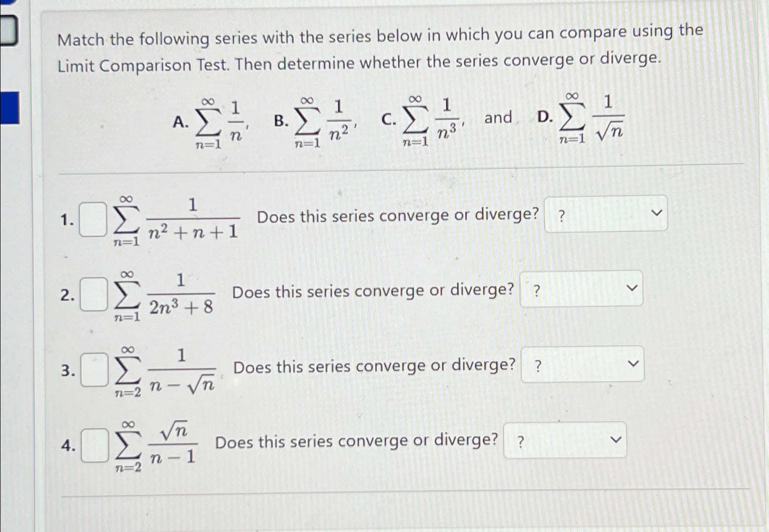Open convergence dropdown for series 1/(n−√n)
This screenshot has width=769, height=532.
point(583,365)
